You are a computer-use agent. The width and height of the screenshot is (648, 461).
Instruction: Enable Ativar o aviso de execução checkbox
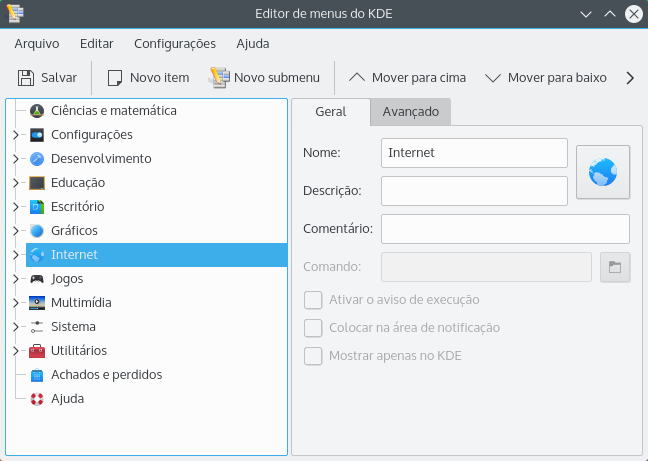(x=313, y=299)
